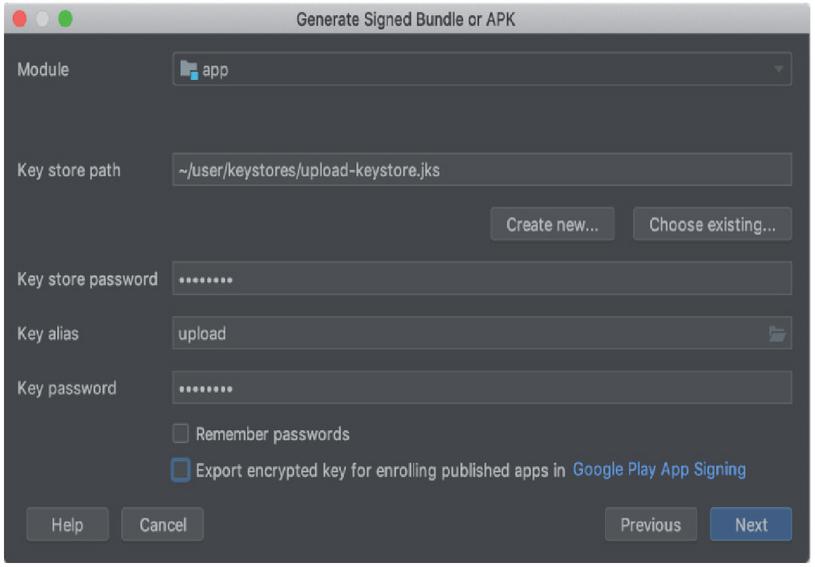Click the grey minimize window button
The height and width of the screenshot is (567, 815).
click(42, 19)
